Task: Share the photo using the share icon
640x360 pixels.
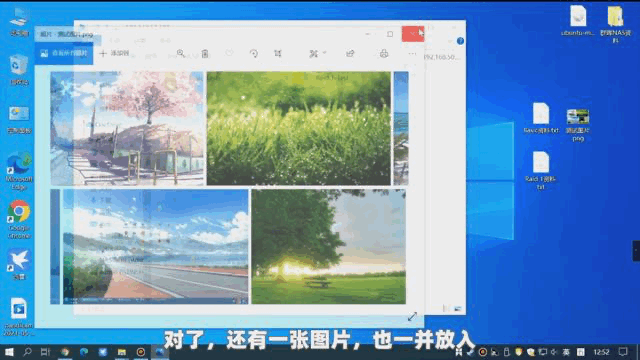Action: pyautogui.click(x=350, y=53)
